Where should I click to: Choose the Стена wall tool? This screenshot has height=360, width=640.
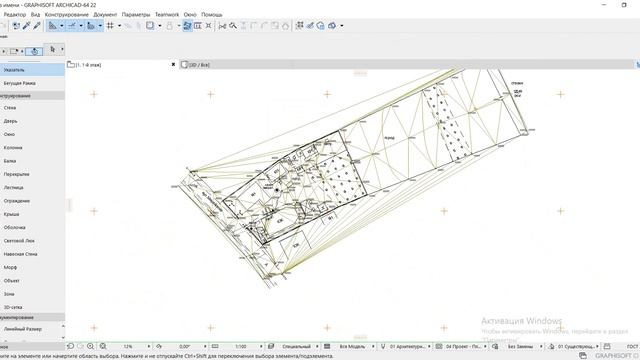pyautogui.click(x=32, y=108)
